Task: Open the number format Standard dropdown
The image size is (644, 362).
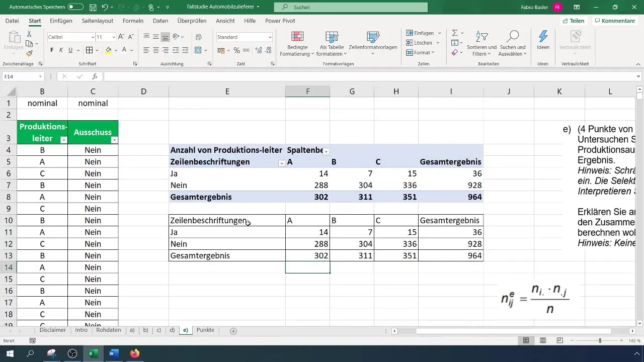Action: tap(270, 37)
